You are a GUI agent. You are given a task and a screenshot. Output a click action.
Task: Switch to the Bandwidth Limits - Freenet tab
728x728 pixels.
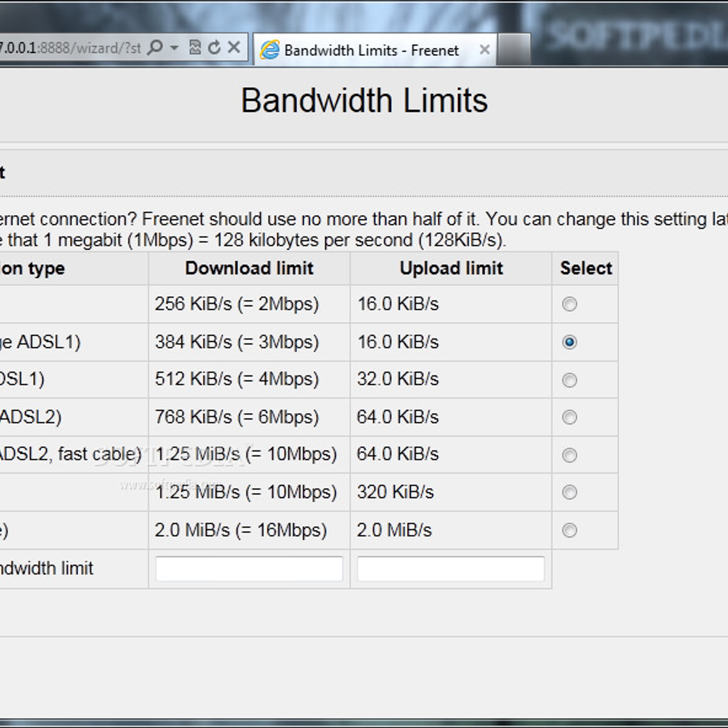tap(374, 50)
